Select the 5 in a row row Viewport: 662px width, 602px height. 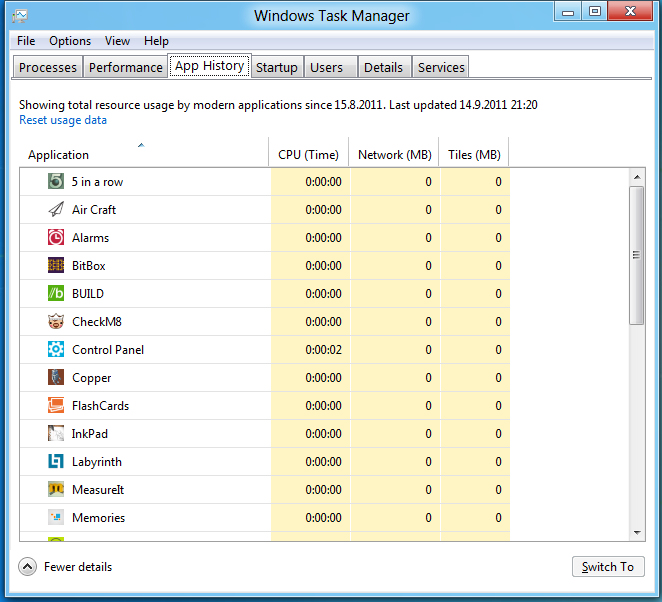tap(265, 182)
